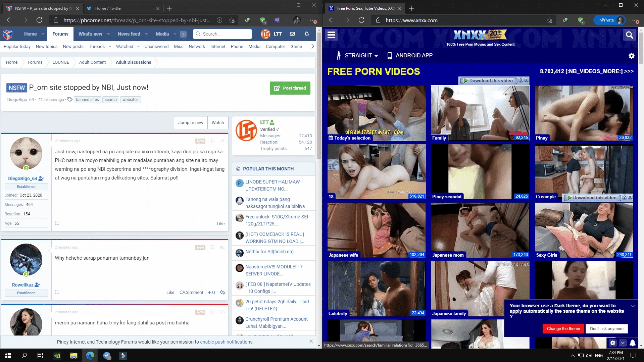Click the green Post thread button
The image size is (644, 362).
click(290, 88)
